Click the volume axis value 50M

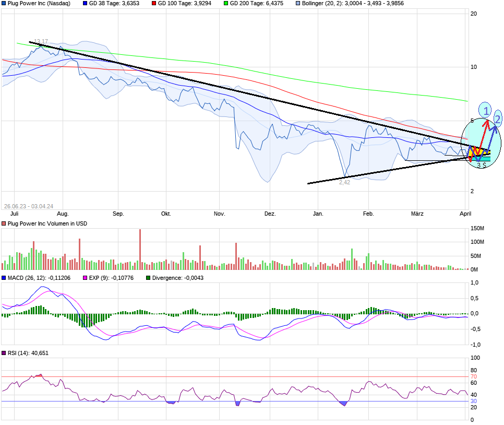point(476,256)
